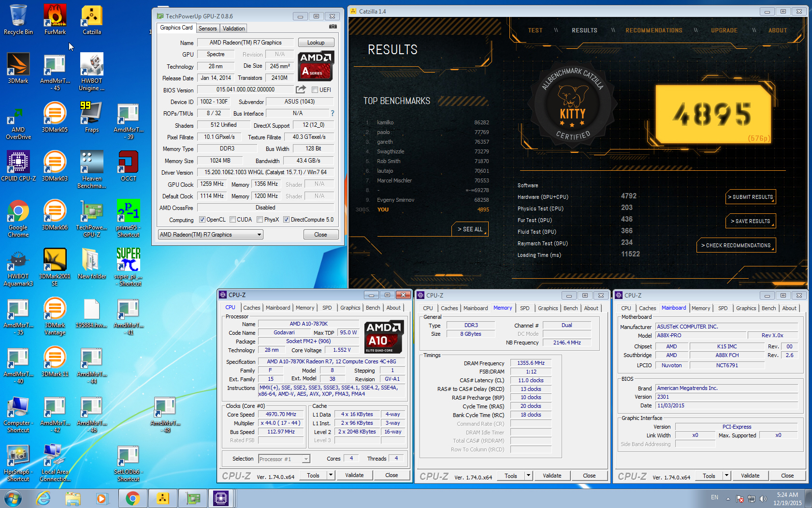Open Catzilla UPGRADE tab
This screenshot has height=508, width=812.
[724, 30]
